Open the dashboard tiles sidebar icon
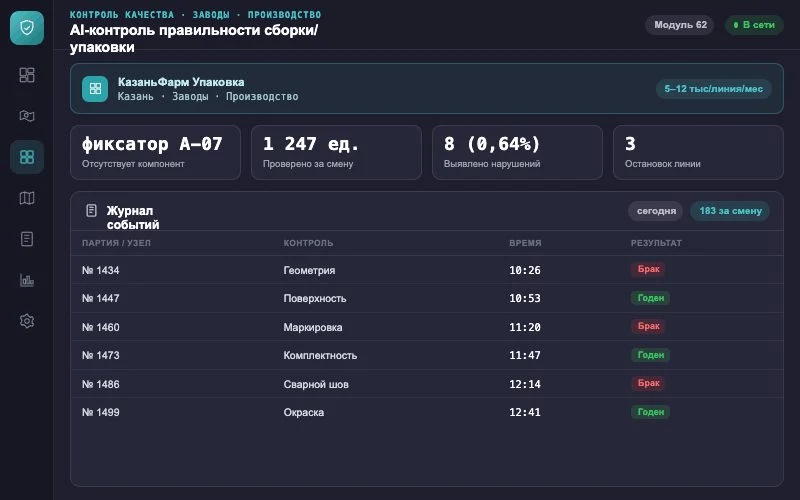The height and width of the screenshot is (500, 800). tap(27, 75)
